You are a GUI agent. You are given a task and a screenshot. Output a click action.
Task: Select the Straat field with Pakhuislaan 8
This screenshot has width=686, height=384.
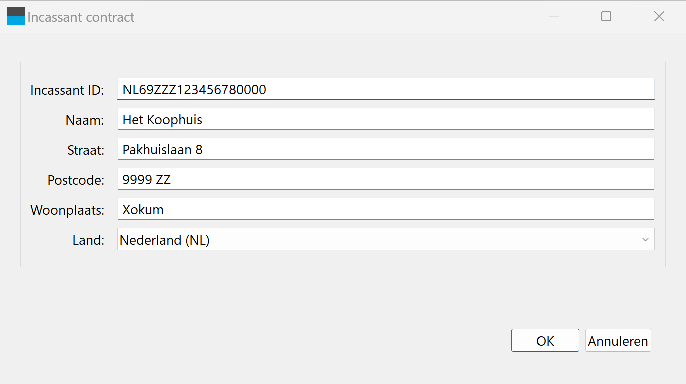pos(386,150)
